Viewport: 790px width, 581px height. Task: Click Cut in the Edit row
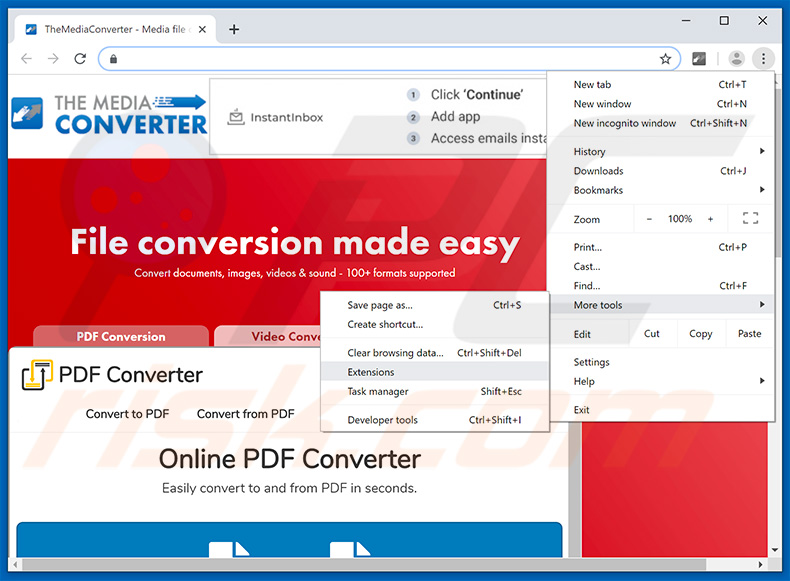(651, 334)
